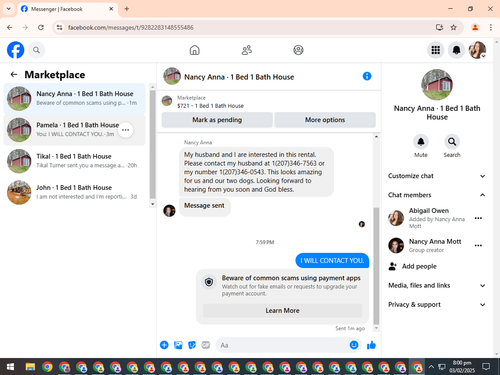Open Windows Start menu
Image resolution: width=500 pixels, height=375 pixels.
click(x=10, y=367)
